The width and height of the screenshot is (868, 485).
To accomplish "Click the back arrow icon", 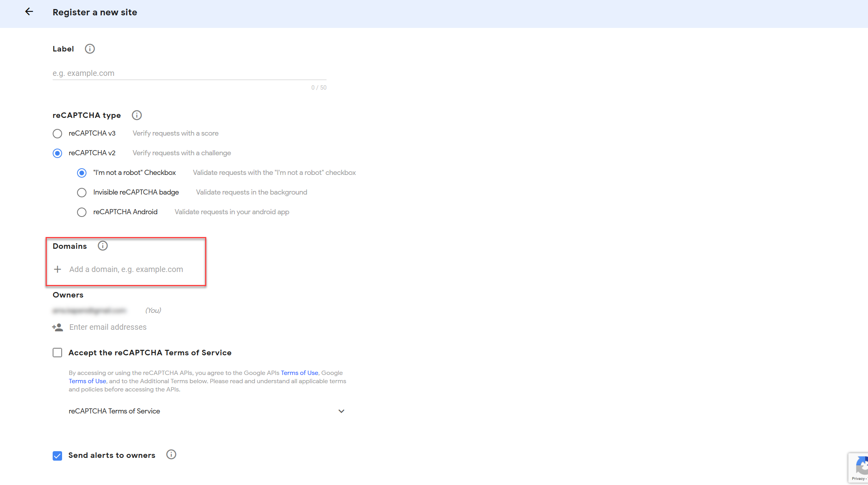I will click(29, 12).
